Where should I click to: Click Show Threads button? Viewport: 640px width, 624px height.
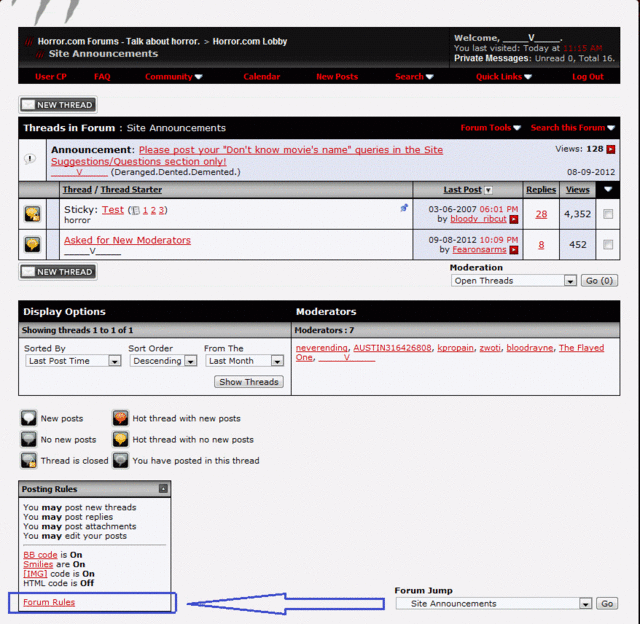point(249,382)
